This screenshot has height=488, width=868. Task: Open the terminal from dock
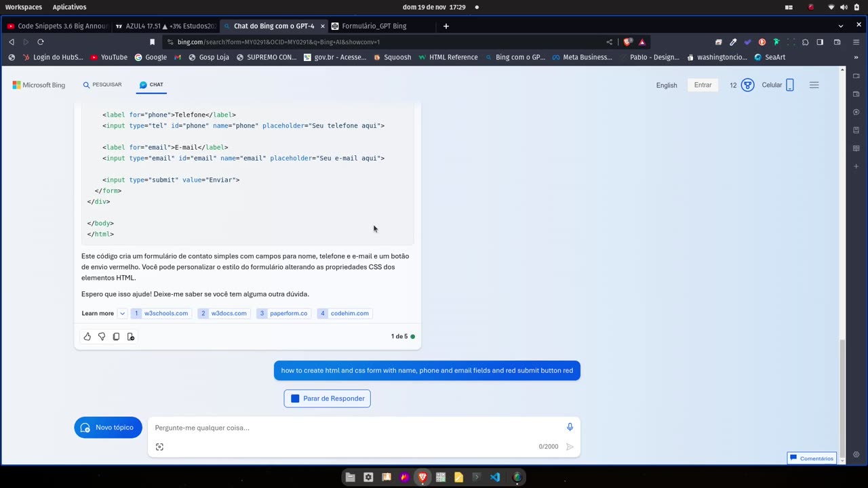477,477
